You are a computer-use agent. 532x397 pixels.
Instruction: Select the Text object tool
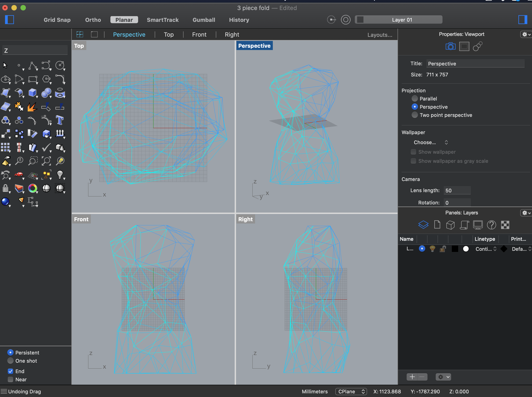point(60,120)
